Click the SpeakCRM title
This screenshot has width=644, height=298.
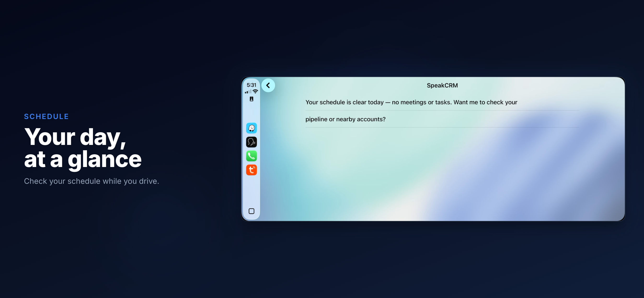click(442, 85)
